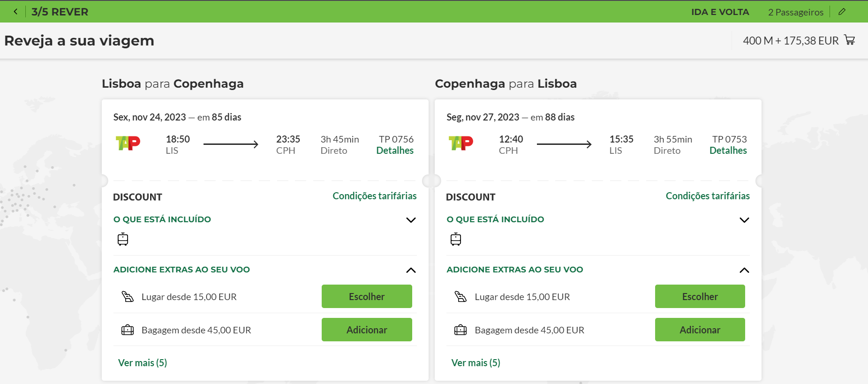
Task: Click carry-on bag icon in Lisboa-Copenhaga card
Action: point(123,239)
